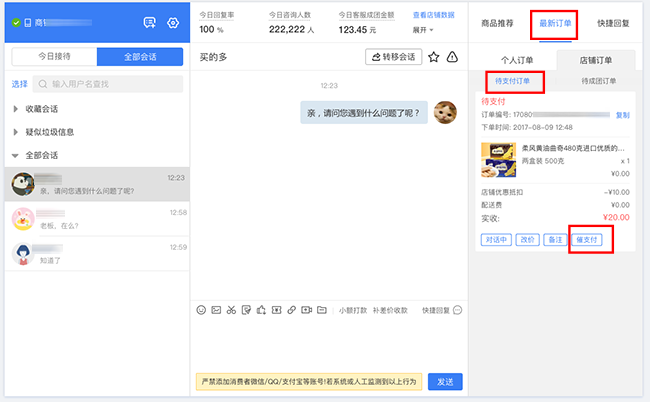Click the butter product thumbnail
The image size is (650, 402).
(499, 160)
